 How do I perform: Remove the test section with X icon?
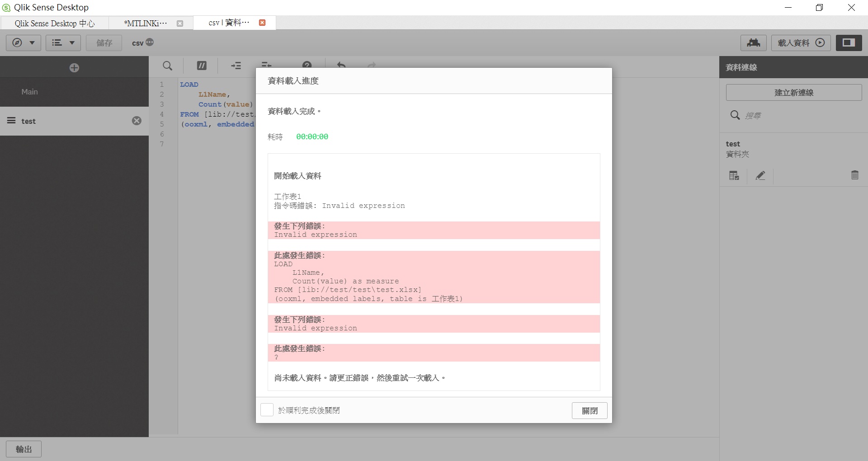(137, 121)
